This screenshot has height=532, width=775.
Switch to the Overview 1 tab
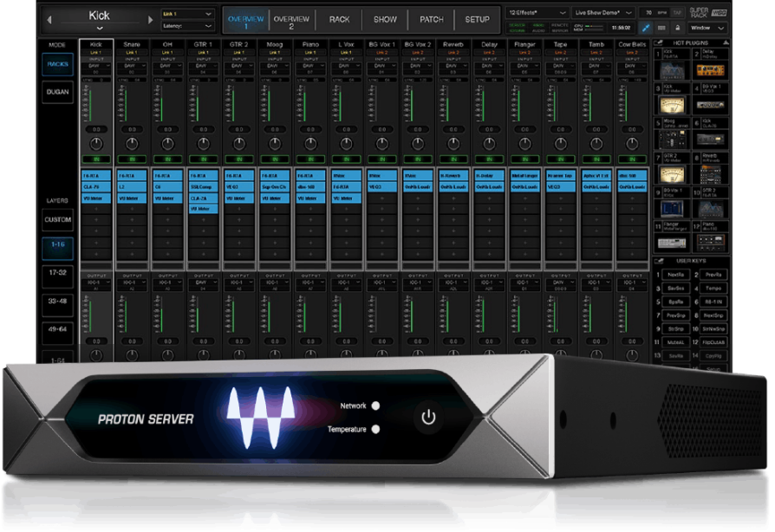click(x=245, y=20)
